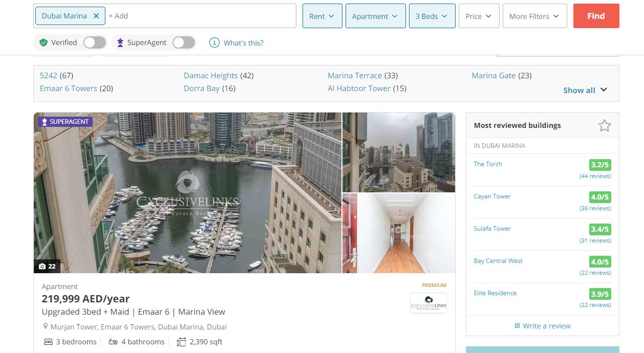Click The Torch 3.2/5 rating badge

pos(600,165)
